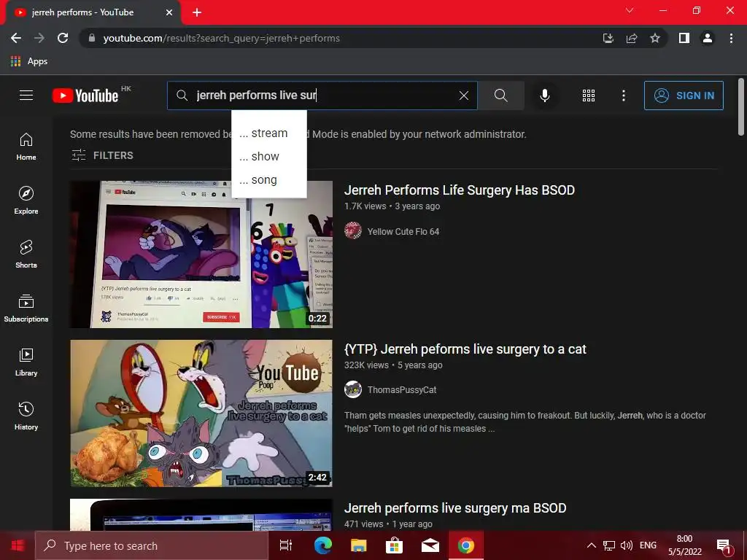Click the taskbar 'Type here to search' box
Screen dimensions: 747x560
(x=152, y=545)
